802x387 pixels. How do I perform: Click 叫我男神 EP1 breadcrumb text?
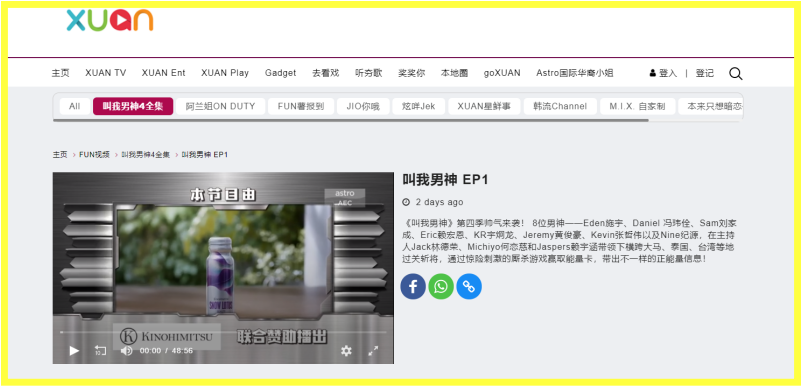[205, 154]
